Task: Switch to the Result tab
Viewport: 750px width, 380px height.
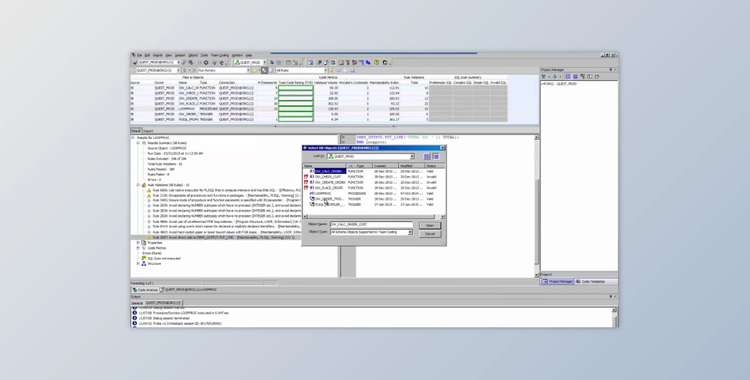Action: point(136,131)
